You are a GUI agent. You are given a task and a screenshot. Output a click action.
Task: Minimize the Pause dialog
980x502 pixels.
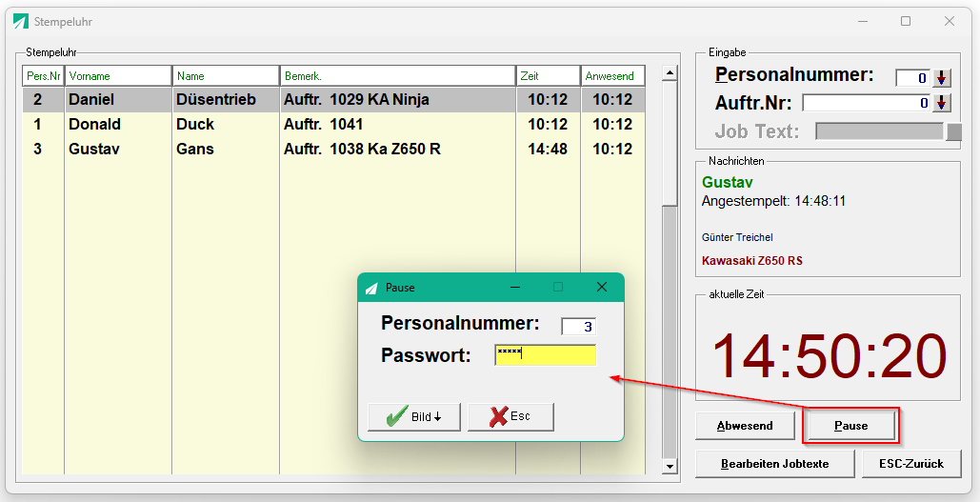(515, 287)
